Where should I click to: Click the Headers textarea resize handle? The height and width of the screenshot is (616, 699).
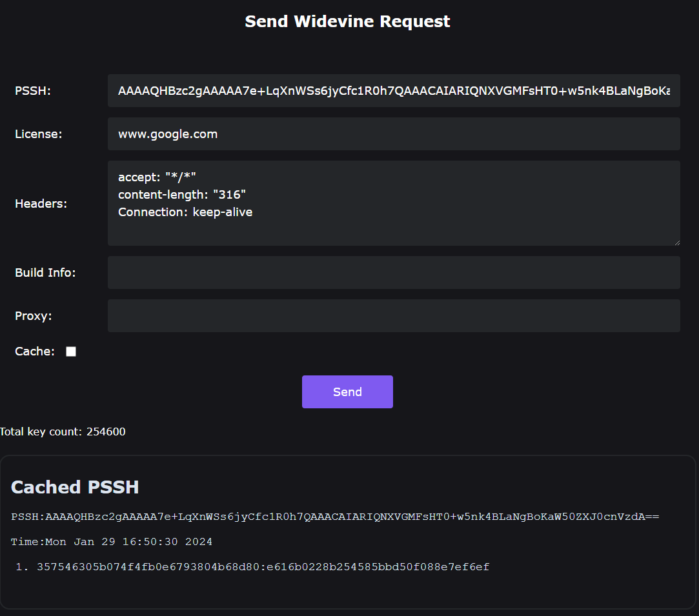pos(676,242)
